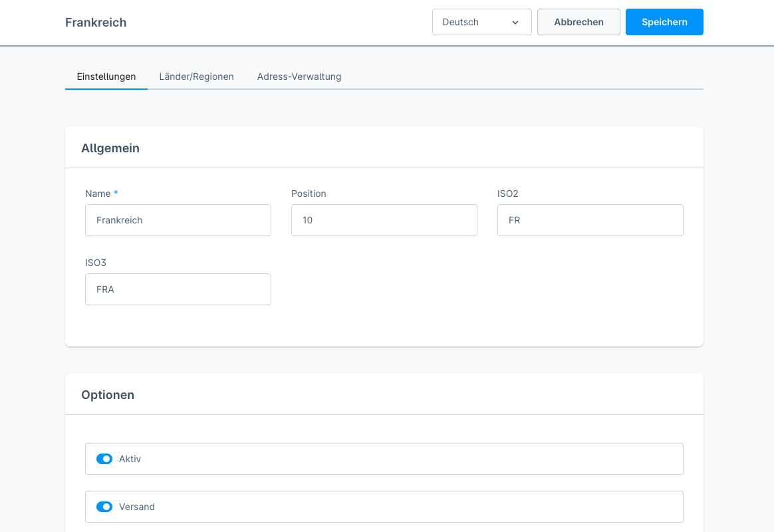Disable the Aktiv toggle switch
The image size is (774, 532).
(104, 459)
